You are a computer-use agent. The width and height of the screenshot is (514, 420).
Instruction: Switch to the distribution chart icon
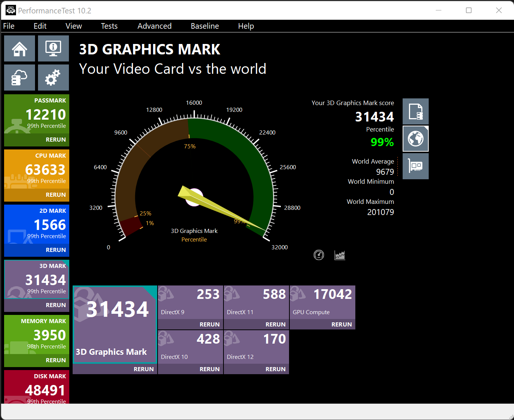click(x=340, y=255)
